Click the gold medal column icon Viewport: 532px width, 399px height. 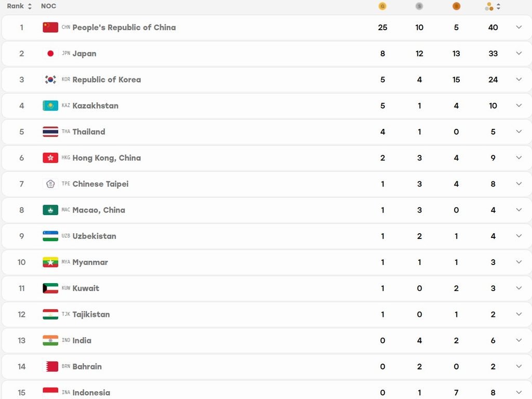click(382, 6)
